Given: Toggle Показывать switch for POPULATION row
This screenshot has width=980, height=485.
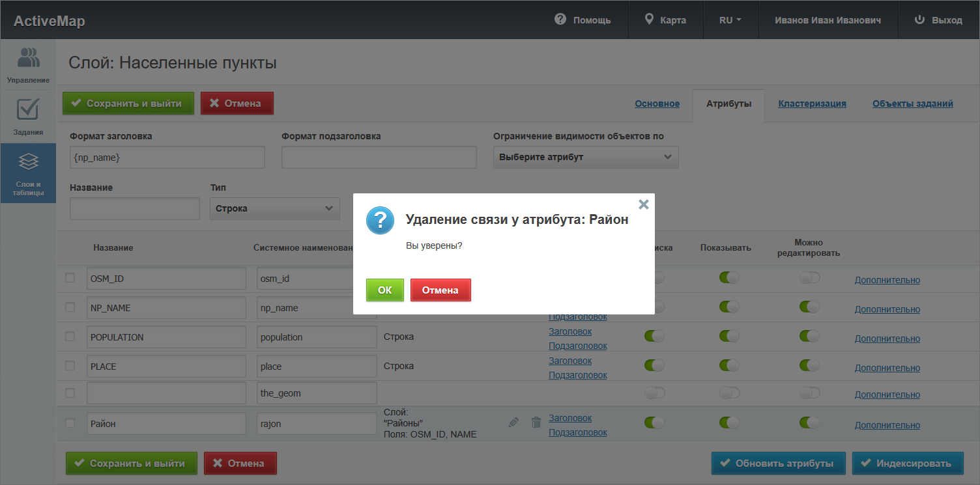Looking at the screenshot, I should coord(729,336).
